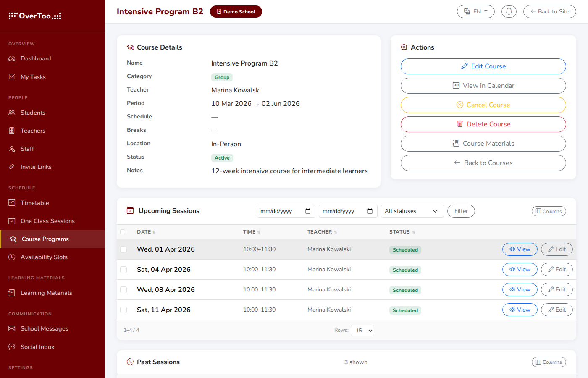
Task: Click the Invite Links chain icon
Action: tap(12, 167)
